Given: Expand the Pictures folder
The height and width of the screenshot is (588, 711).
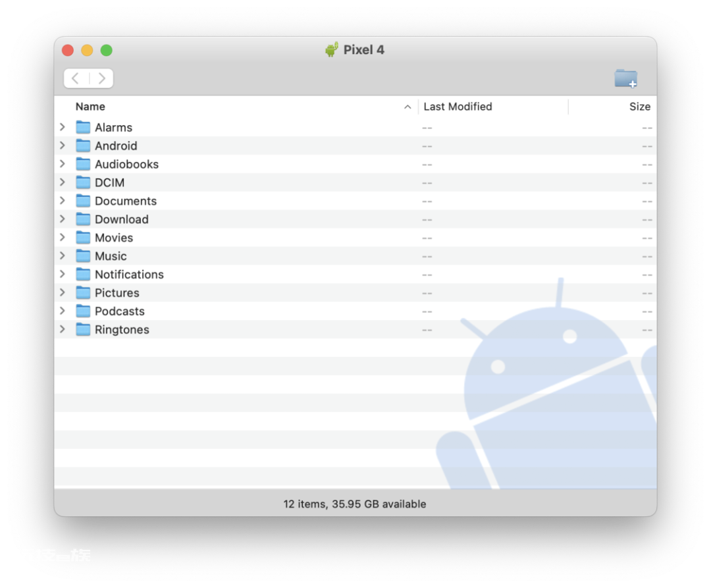Looking at the screenshot, I should (63, 292).
